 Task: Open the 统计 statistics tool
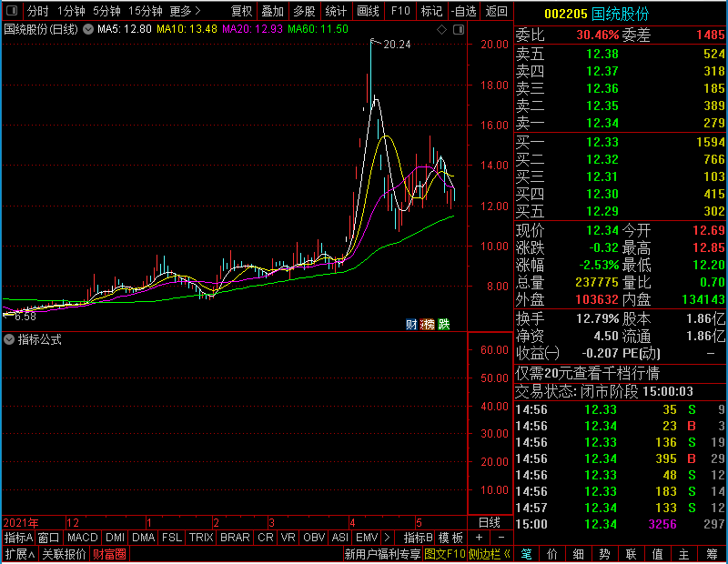coord(336,11)
